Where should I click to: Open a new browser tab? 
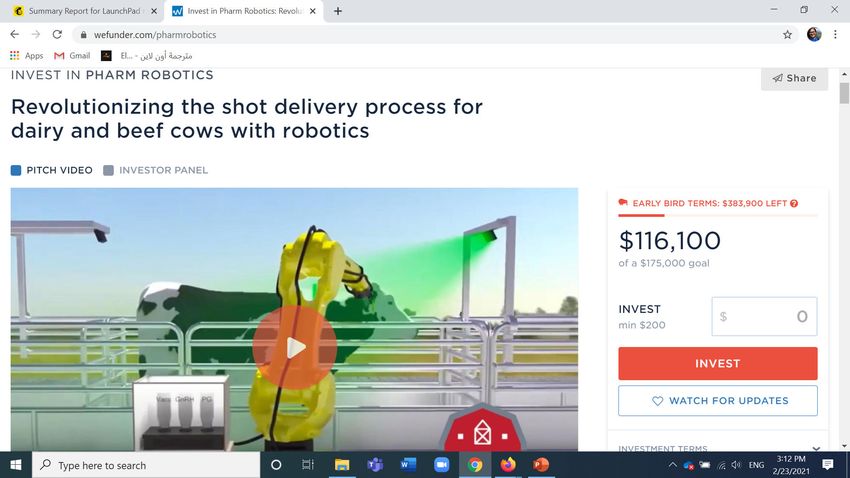(x=338, y=11)
